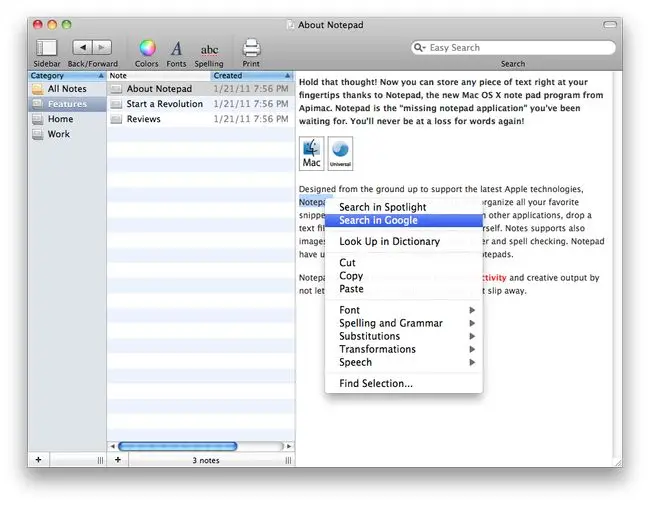Choose Search in Google

click(404, 220)
